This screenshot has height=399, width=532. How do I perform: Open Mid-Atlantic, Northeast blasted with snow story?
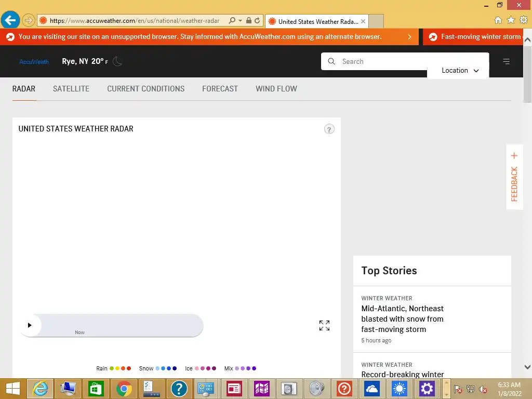pos(403,319)
